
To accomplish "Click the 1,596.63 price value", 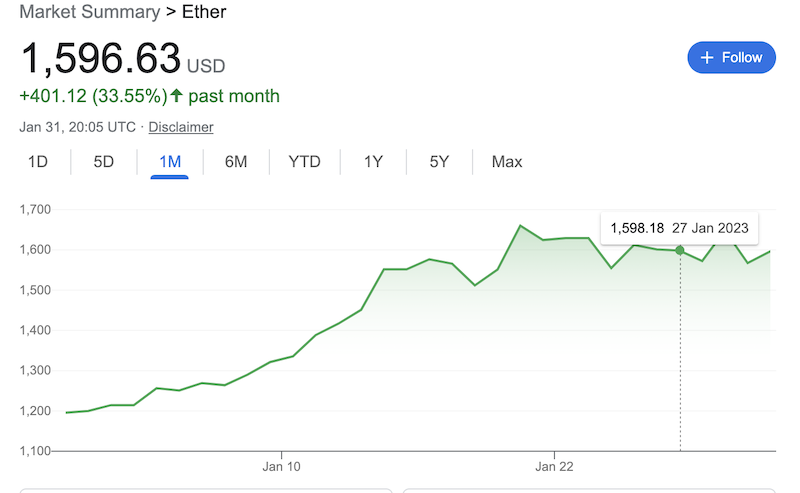I will coord(101,58).
